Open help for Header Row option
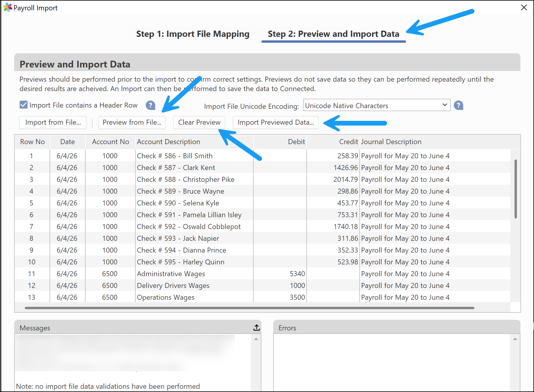This screenshot has width=534, height=392. tap(150, 105)
